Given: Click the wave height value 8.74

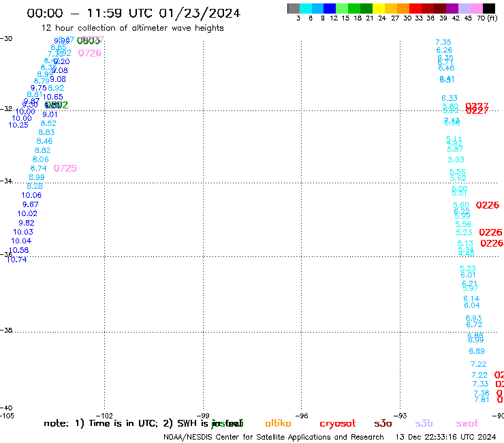Looking at the screenshot, I should click(39, 168).
